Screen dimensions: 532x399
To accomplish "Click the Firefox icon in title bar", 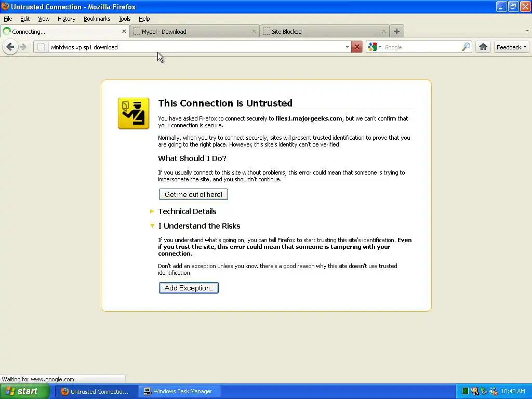I will [x=5, y=6].
